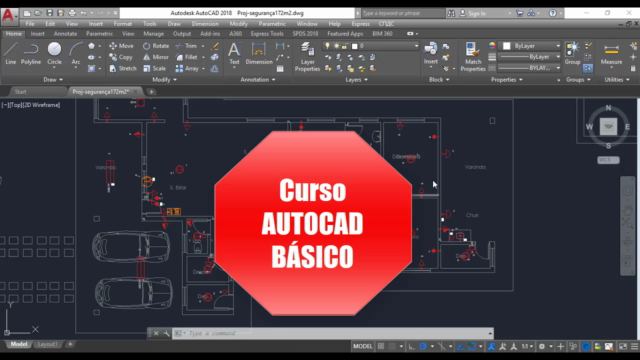The image size is (640, 360).
Task: Click the Copy tool
Action: (121, 57)
